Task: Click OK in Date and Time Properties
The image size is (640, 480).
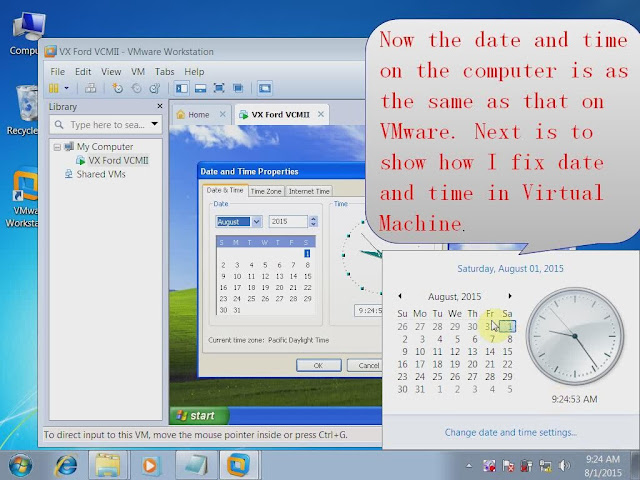Action: point(318,365)
